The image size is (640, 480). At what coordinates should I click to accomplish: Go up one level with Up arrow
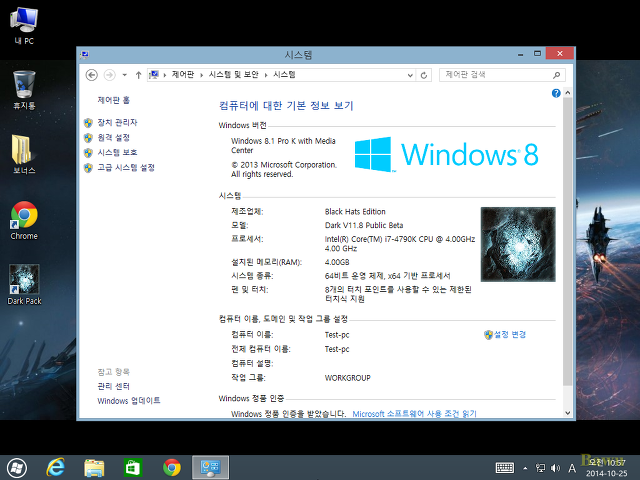138,75
